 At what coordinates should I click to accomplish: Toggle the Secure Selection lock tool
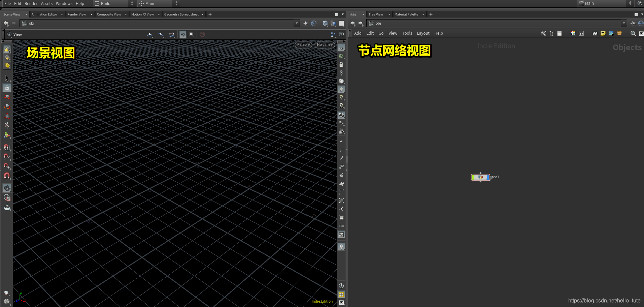(x=7, y=88)
